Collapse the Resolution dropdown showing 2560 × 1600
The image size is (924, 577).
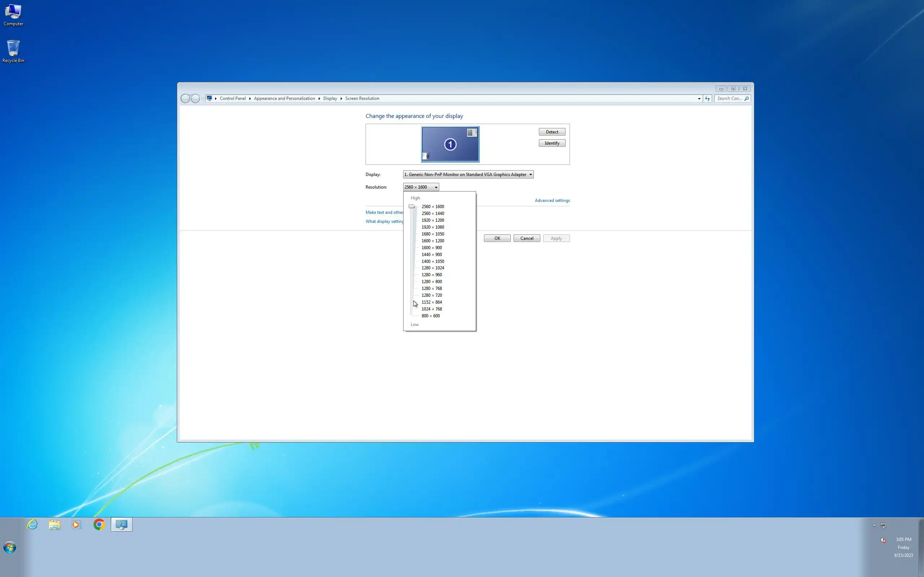pyautogui.click(x=421, y=187)
